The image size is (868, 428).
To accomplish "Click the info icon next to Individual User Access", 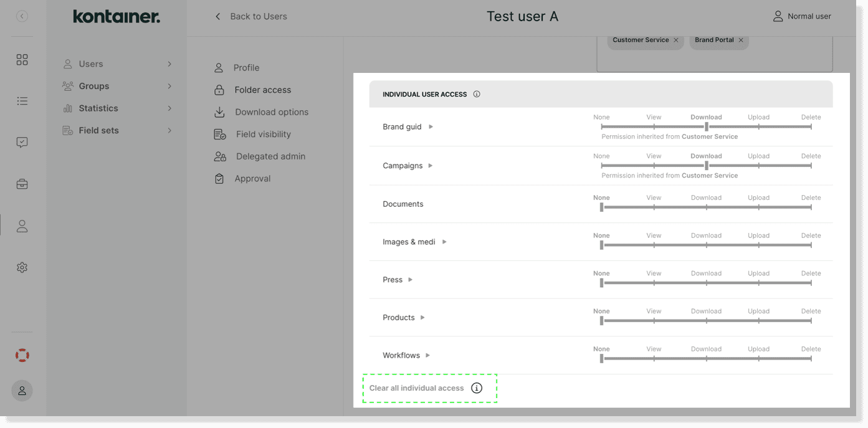I will pos(477,93).
